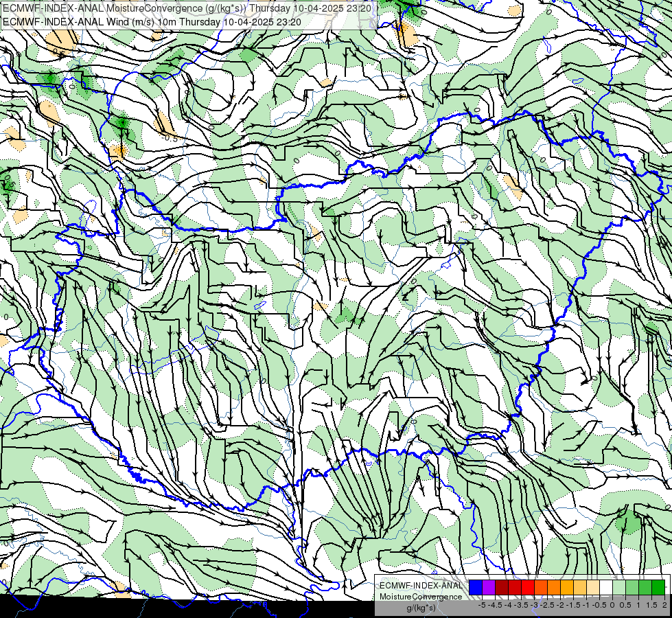Click the -3.5 legend scale value
Screen dimensions: 672x618
click(x=521, y=605)
